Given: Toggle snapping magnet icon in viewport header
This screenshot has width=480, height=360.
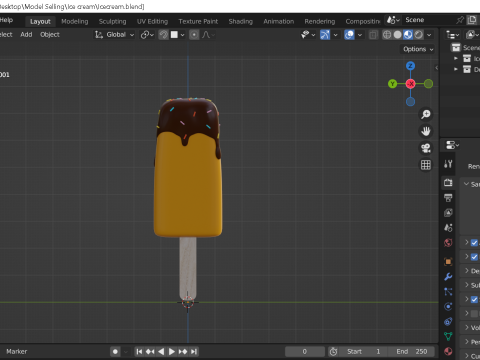Looking at the screenshot, I should (x=163, y=35).
